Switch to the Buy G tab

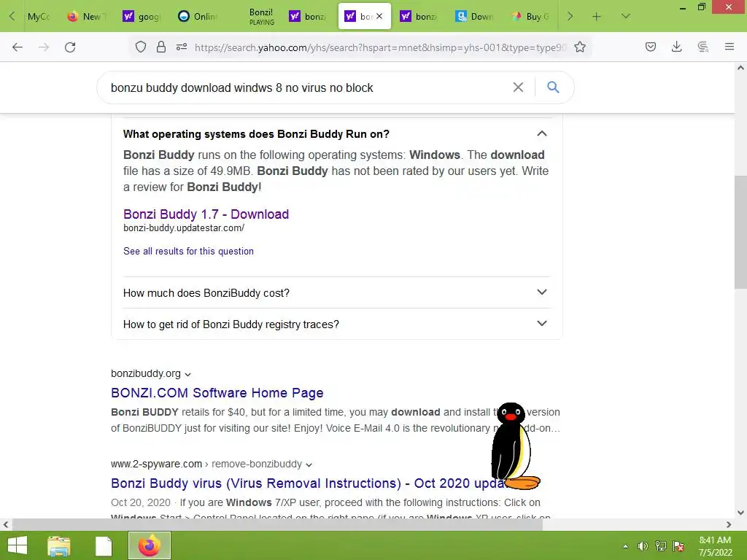click(530, 17)
